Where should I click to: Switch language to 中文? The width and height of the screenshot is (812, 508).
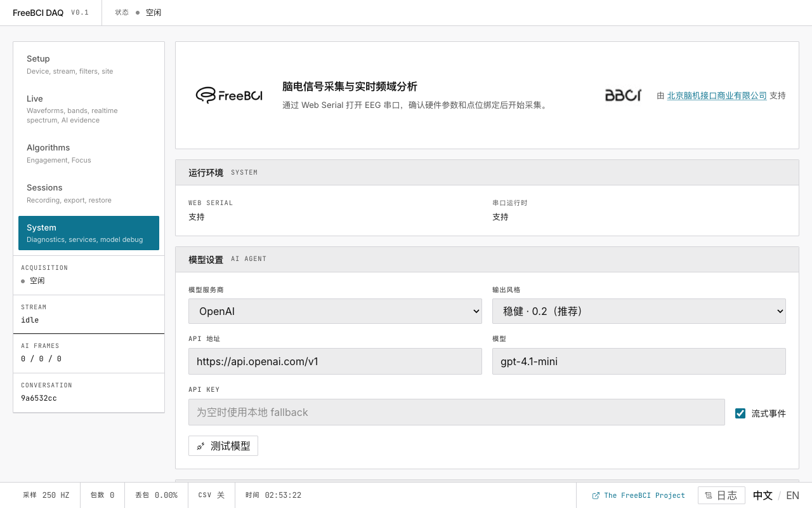763,495
